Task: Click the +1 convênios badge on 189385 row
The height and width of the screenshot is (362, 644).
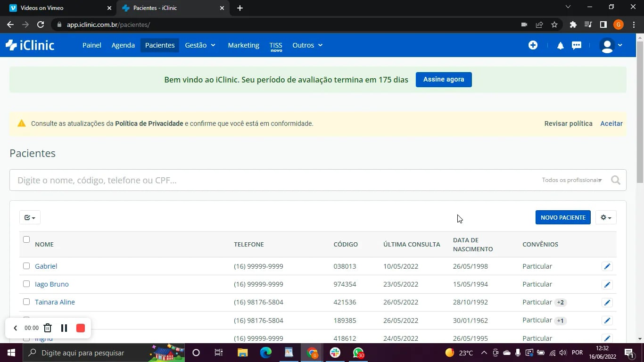Action: (561, 321)
